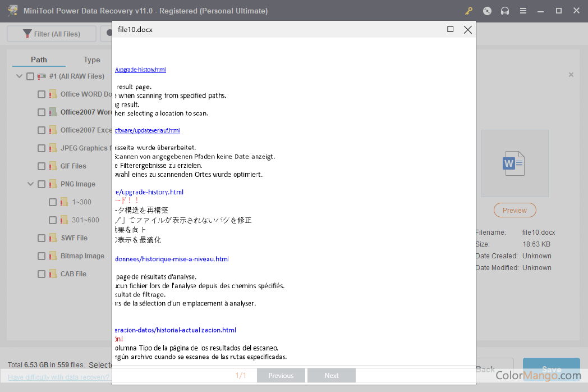Close the file10.docx preview window
The image size is (588, 392).
467,29
